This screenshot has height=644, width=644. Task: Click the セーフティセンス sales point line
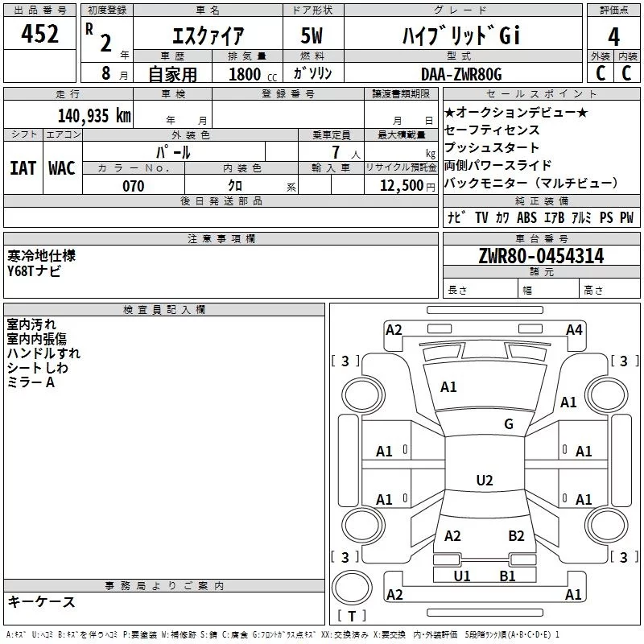(x=492, y=130)
